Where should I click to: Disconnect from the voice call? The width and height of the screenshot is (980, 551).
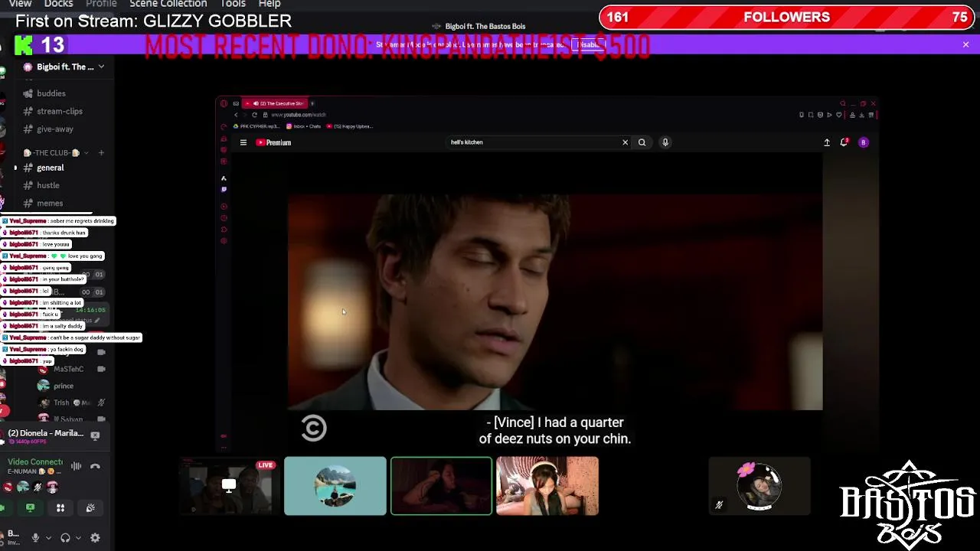tap(95, 466)
